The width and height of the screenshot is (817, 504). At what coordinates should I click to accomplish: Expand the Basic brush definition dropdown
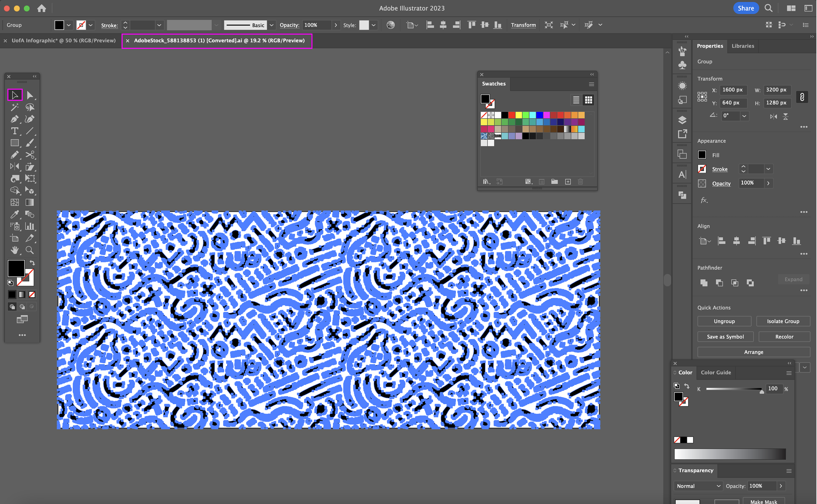click(x=272, y=25)
